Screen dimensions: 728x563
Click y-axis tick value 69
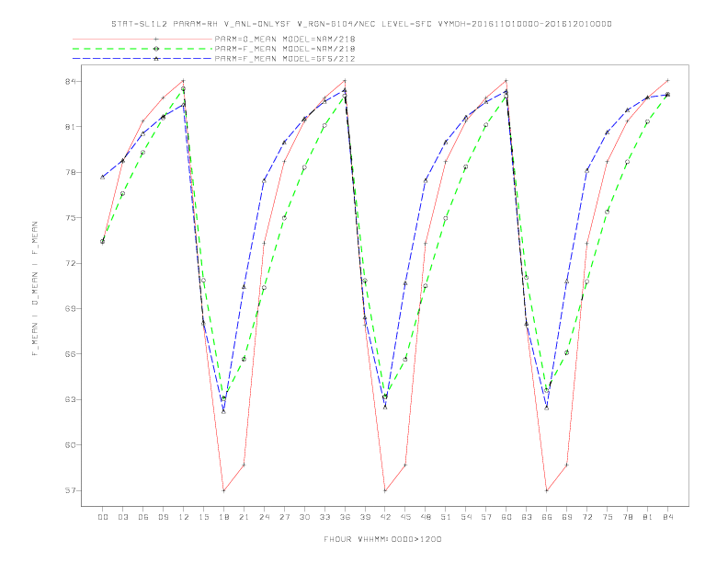click(70, 309)
